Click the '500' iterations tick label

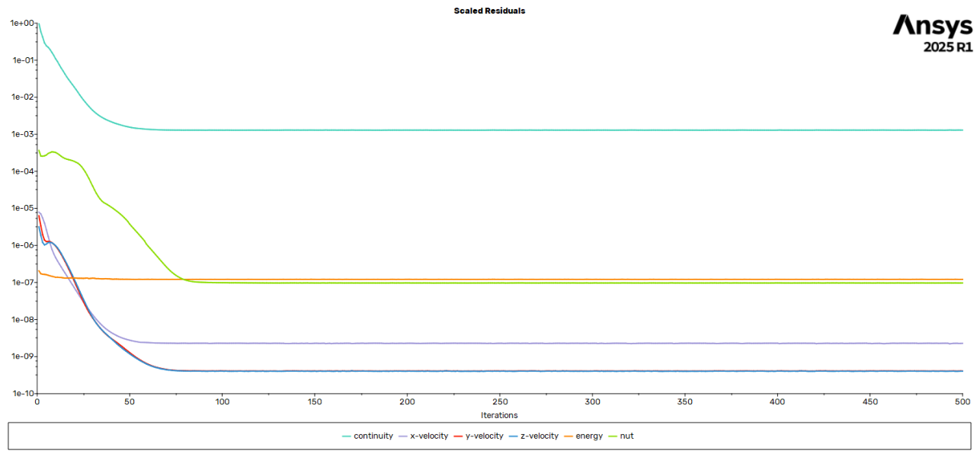click(962, 401)
